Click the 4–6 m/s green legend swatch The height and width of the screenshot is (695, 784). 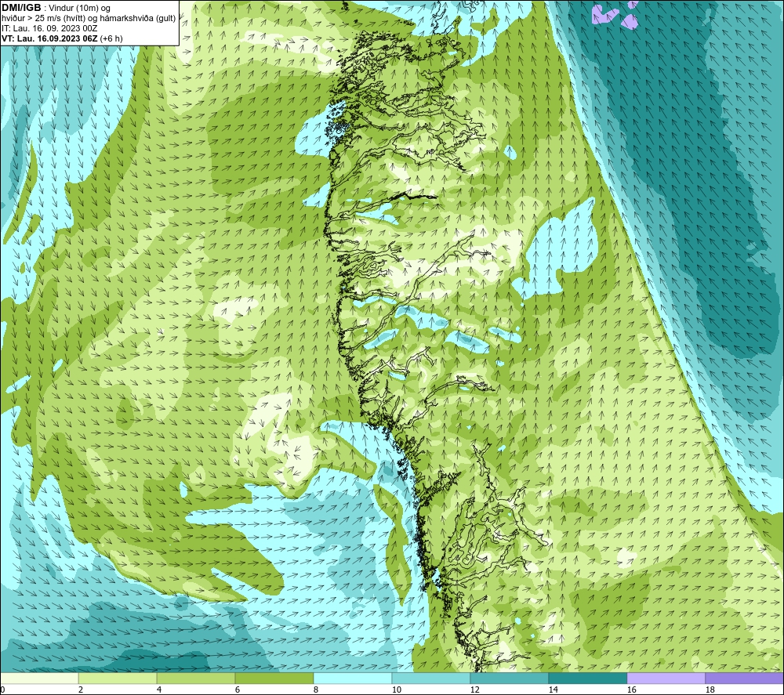[x=196, y=678]
